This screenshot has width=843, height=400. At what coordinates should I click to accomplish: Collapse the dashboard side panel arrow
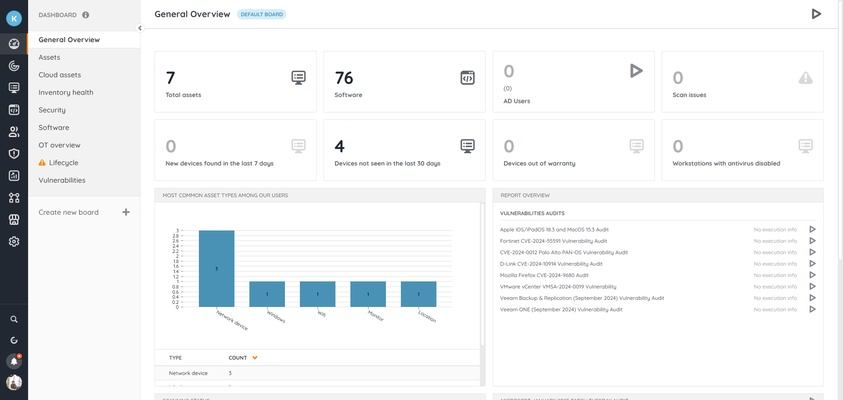pos(140,28)
